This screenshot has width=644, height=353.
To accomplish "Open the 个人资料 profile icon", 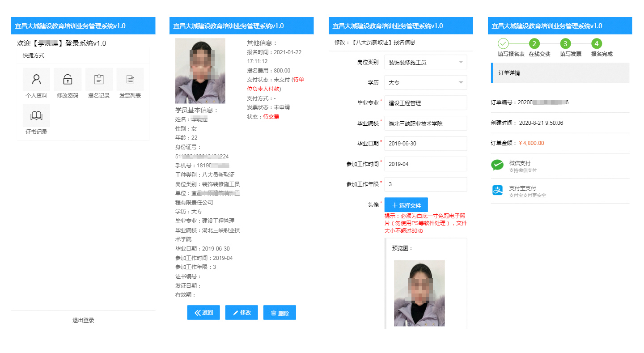I will [x=36, y=80].
